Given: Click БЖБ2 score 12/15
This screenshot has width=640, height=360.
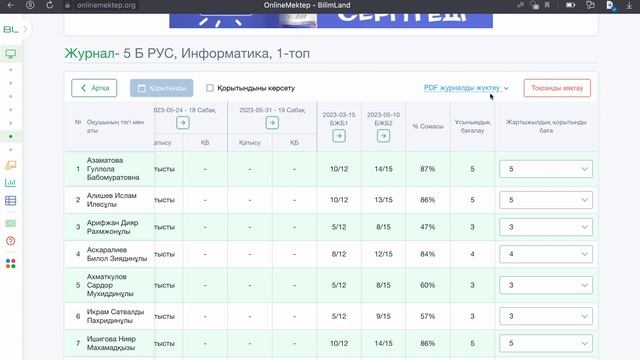Looking at the screenshot, I should pyautogui.click(x=383, y=254).
